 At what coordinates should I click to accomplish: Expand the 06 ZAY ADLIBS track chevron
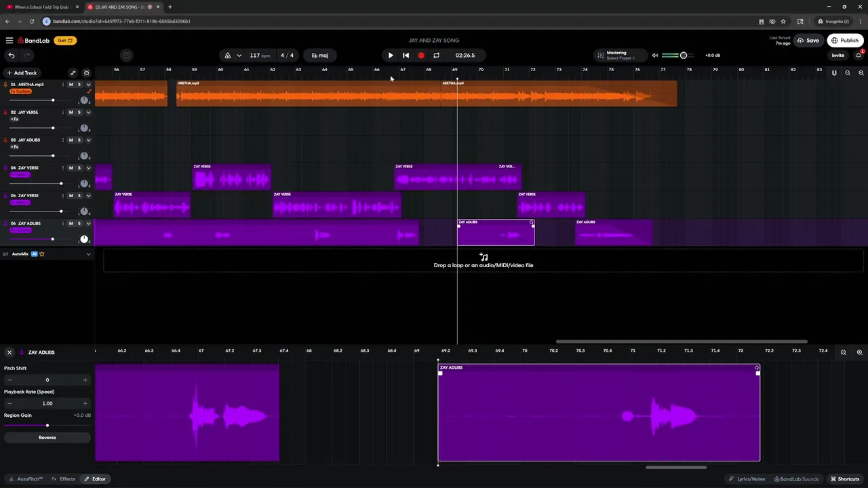(x=88, y=224)
